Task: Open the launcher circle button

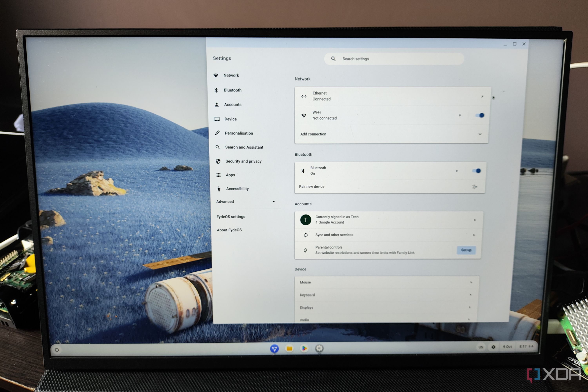Action: point(57,350)
